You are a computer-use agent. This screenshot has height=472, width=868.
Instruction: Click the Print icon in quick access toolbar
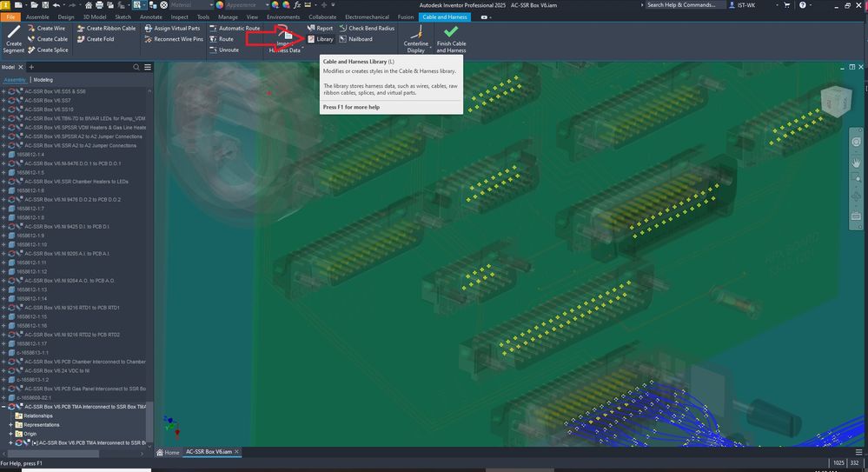(99, 5)
